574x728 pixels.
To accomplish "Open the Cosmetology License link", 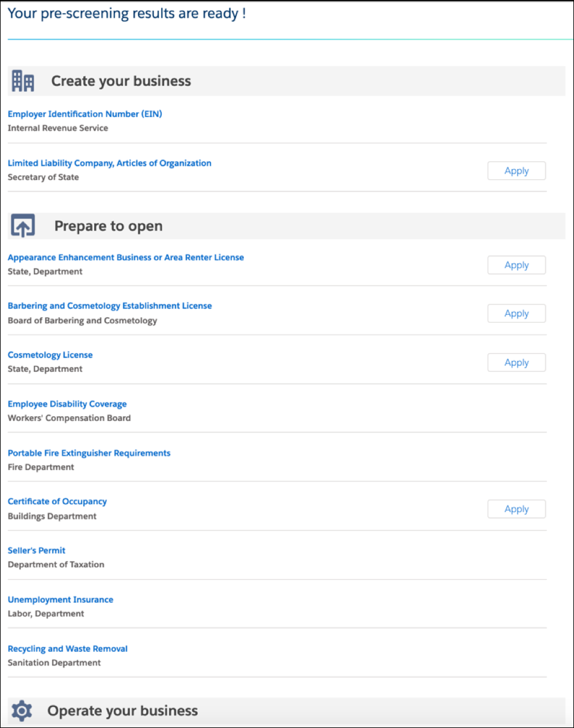I will 50,354.
